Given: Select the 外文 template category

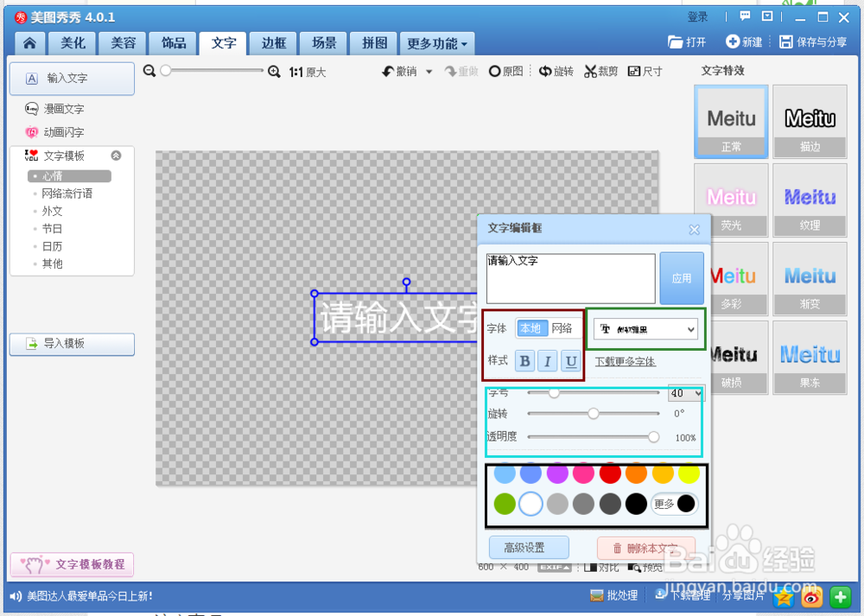Looking at the screenshot, I should [52, 211].
